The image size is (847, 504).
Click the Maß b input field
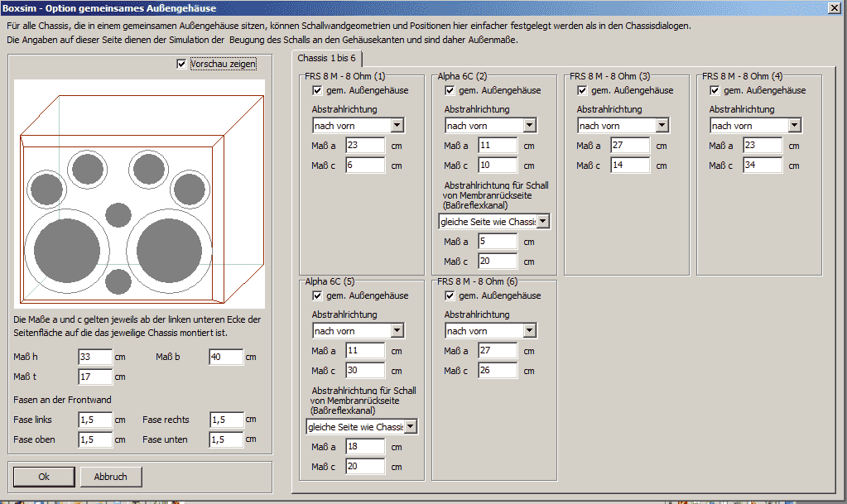pyautogui.click(x=226, y=357)
